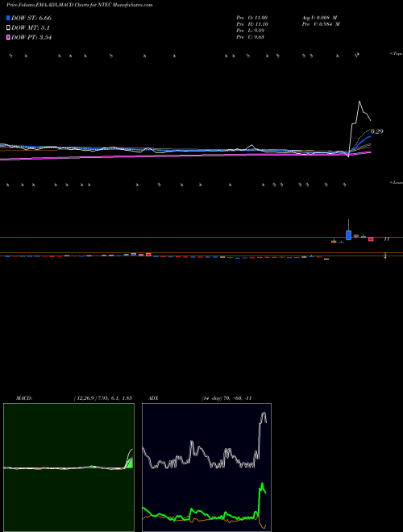Click the magenta DOW PT legend swatch
This screenshot has width=403, height=532.
click(x=8, y=38)
